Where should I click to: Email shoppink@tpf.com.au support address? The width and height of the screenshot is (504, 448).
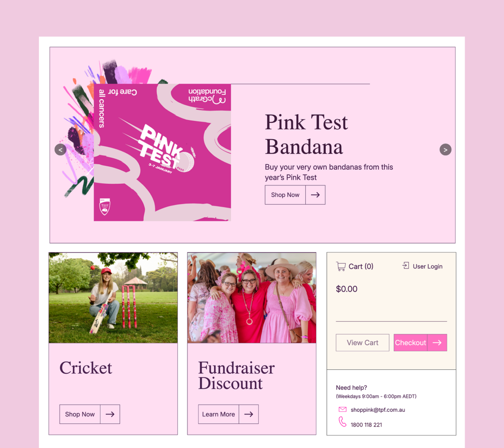pyautogui.click(x=378, y=410)
